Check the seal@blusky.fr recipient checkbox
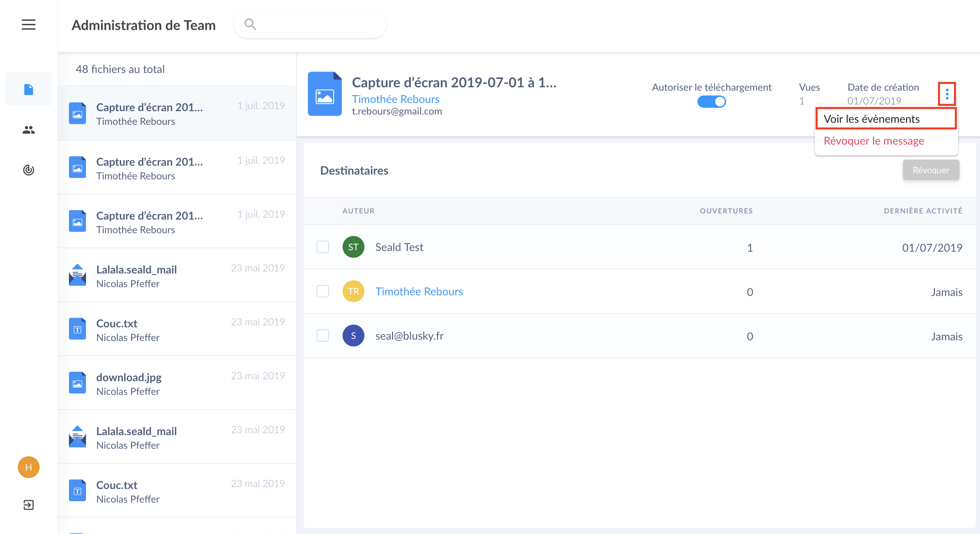Viewport: 980px width, 534px height. [x=322, y=336]
